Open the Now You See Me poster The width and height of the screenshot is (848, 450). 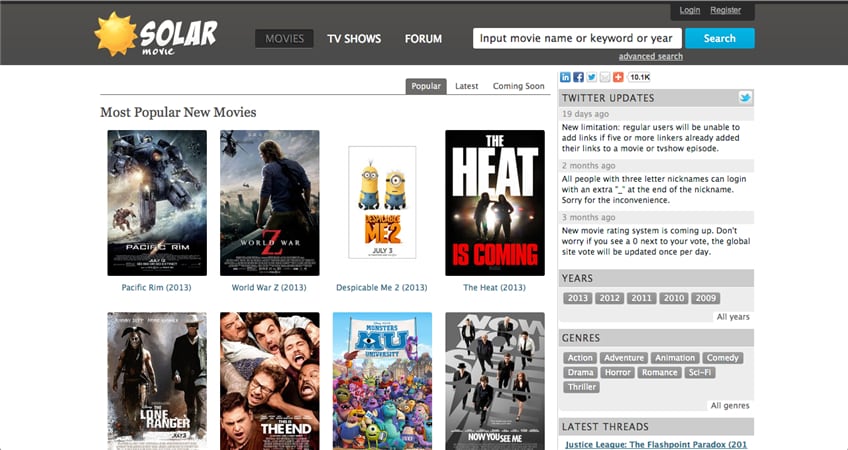click(x=495, y=381)
